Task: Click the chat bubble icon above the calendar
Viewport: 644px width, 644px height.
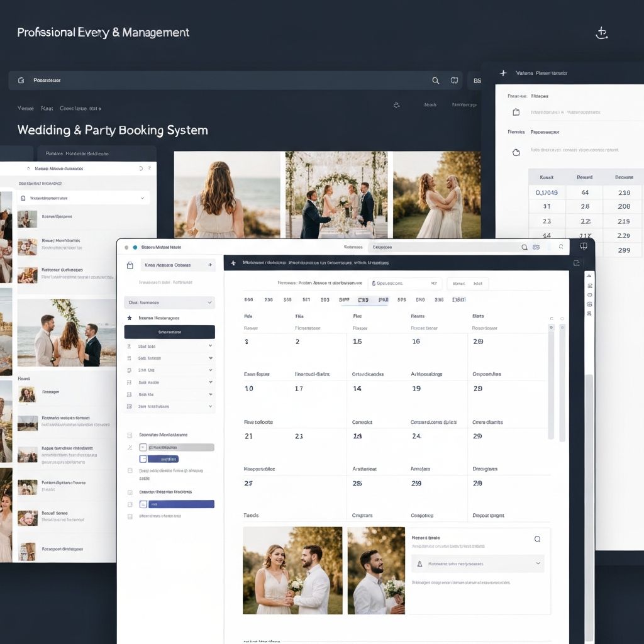Action: coord(583,247)
